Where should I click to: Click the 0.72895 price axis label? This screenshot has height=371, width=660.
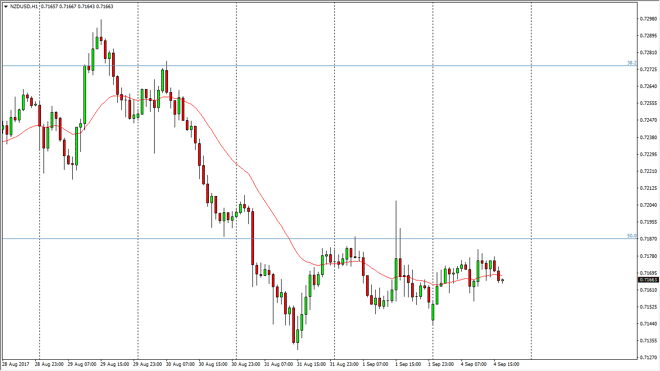point(648,35)
